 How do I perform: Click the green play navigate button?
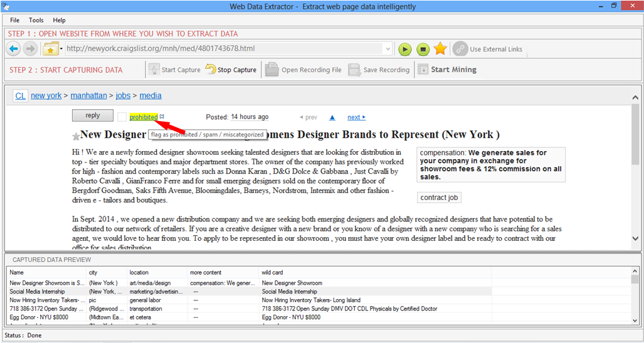tap(405, 50)
